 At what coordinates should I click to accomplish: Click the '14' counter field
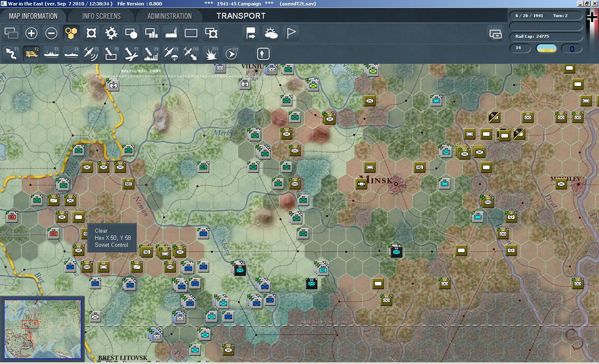pyautogui.click(x=520, y=48)
